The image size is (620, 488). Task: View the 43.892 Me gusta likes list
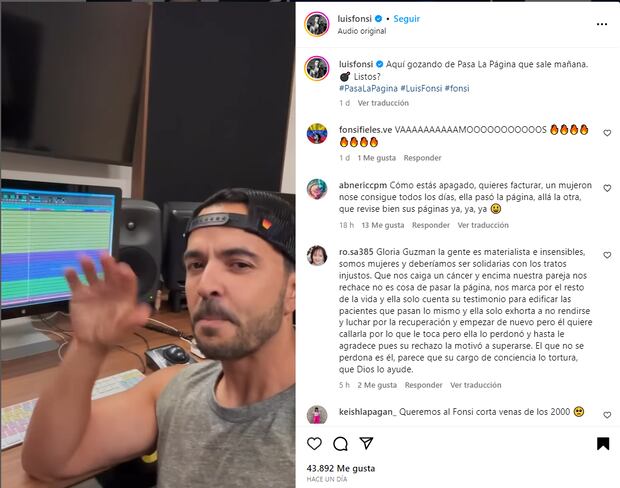(341, 469)
